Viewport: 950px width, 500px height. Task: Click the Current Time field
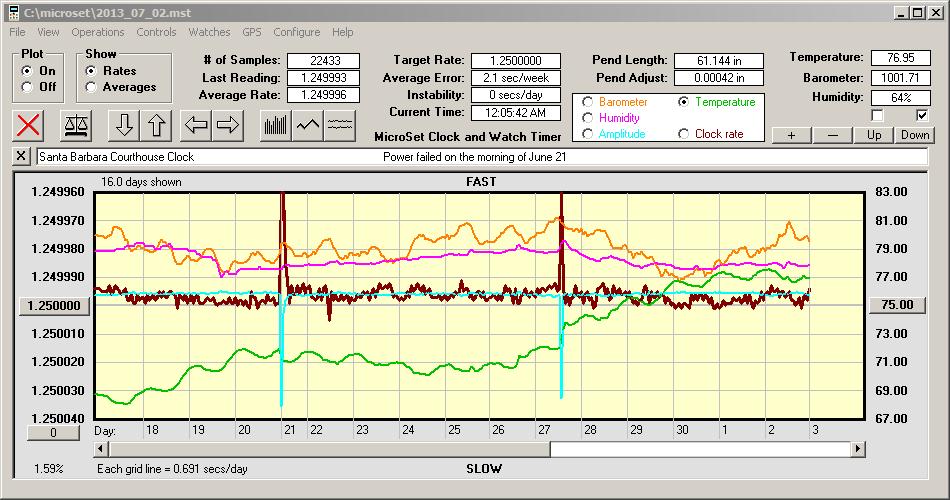click(516, 112)
